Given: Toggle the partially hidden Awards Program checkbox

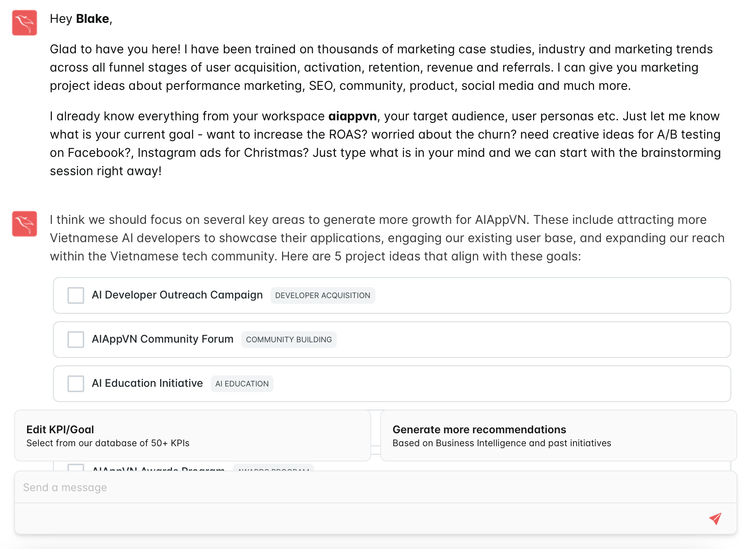Looking at the screenshot, I should click(76, 467).
